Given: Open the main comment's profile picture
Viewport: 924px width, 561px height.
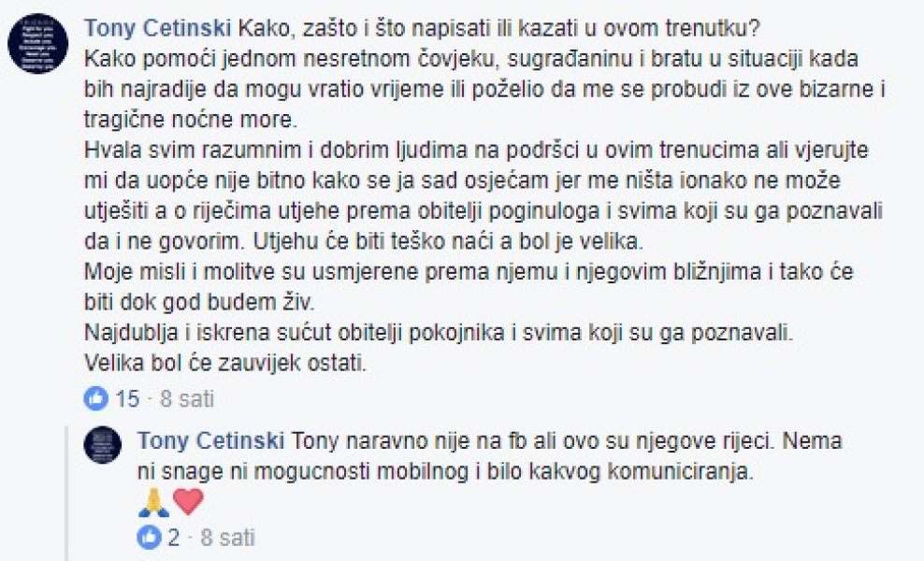Looking at the screenshot, I should (x=38, y=43).
